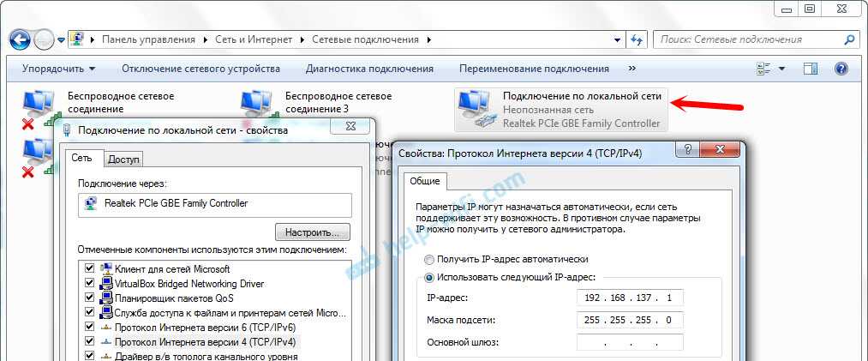Open the Organize dropdown menu

58,69
